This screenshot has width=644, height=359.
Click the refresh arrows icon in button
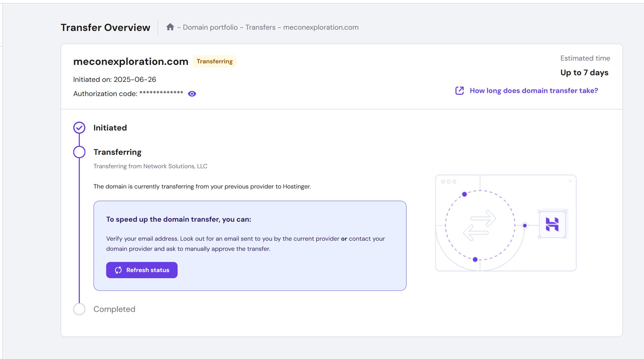[118, 270]
